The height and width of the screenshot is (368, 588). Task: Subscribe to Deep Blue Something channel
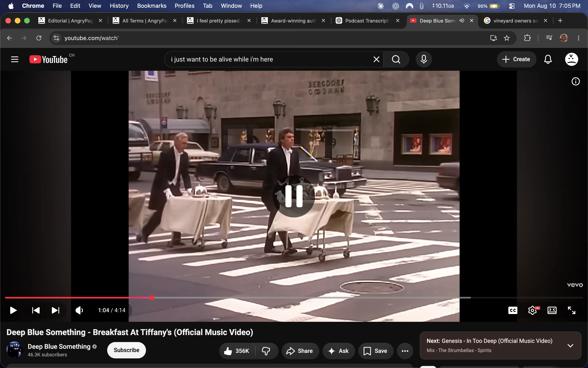pos(127,350)
